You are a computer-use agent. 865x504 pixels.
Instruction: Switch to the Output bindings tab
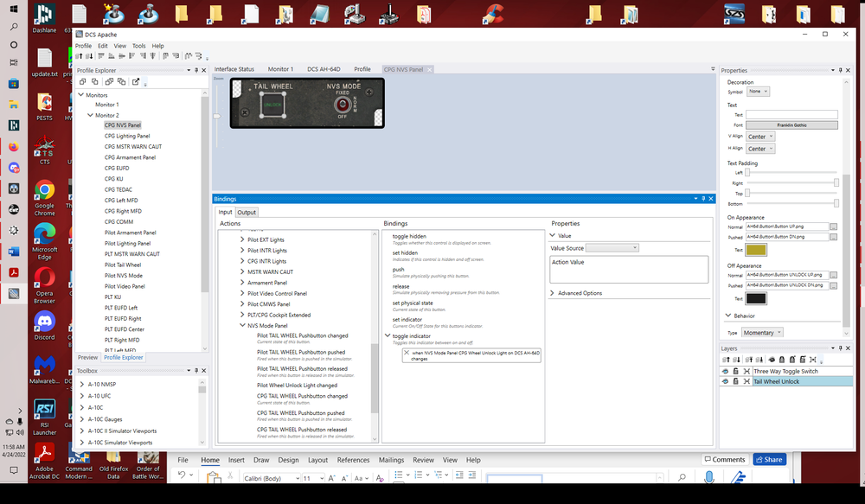pyautogui.click(x=247, y=212)
